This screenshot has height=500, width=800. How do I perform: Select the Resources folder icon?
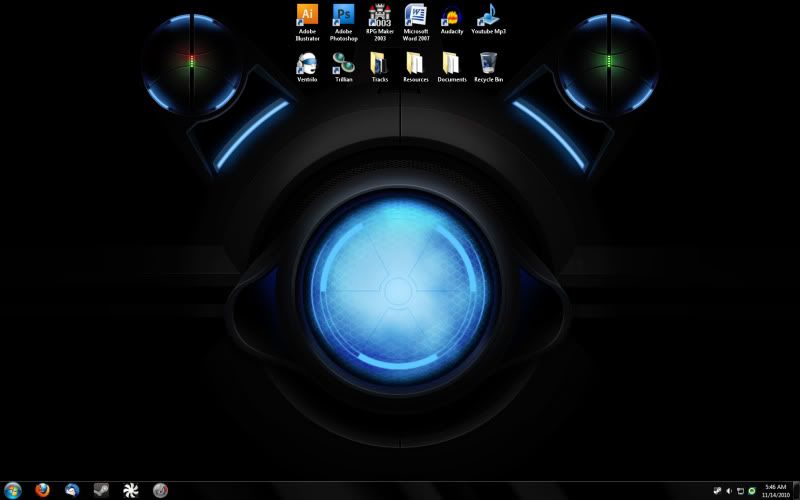[x=416, y=67]
